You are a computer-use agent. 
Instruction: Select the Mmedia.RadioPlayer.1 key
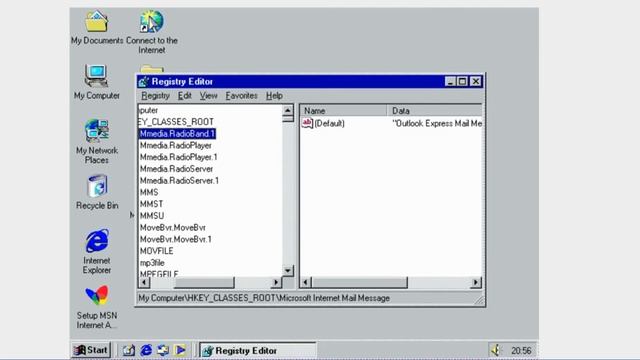click(x=178, y=157)
